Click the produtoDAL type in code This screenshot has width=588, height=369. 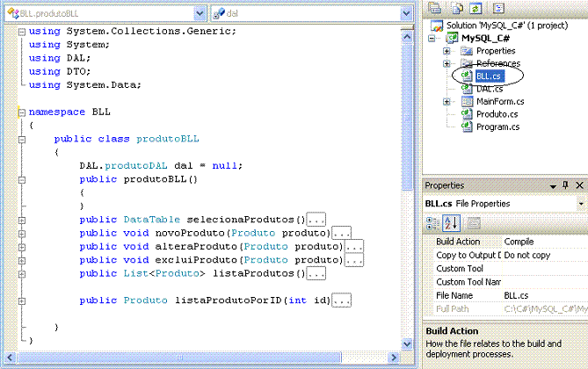(135, 166)
